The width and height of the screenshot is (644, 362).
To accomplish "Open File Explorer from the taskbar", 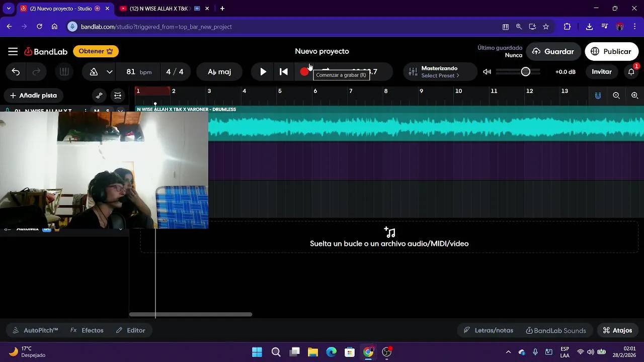I will pyautogui.click(x=313, y=352).
